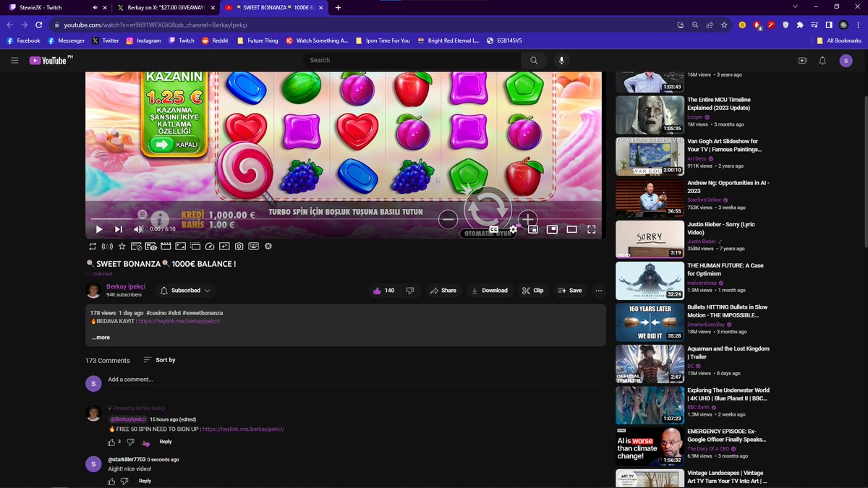This screenshot has height=488, width=868.
Task: Search with your voice microphone
Action: [561, 61]
